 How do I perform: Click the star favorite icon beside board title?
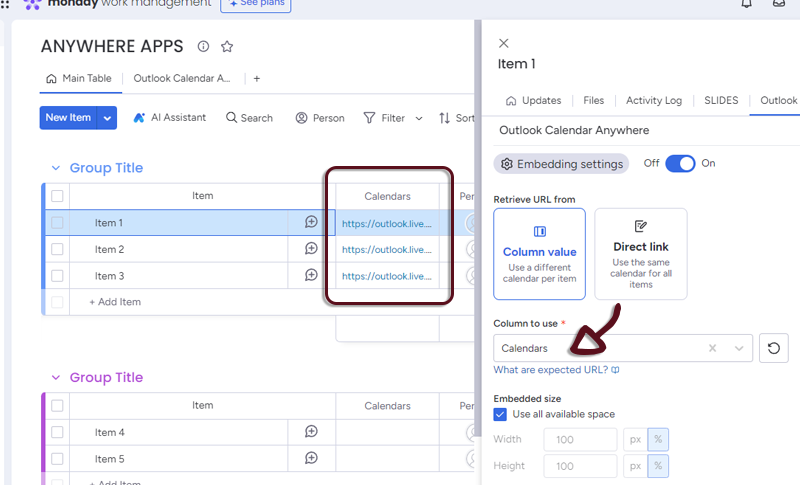(227, 46)
